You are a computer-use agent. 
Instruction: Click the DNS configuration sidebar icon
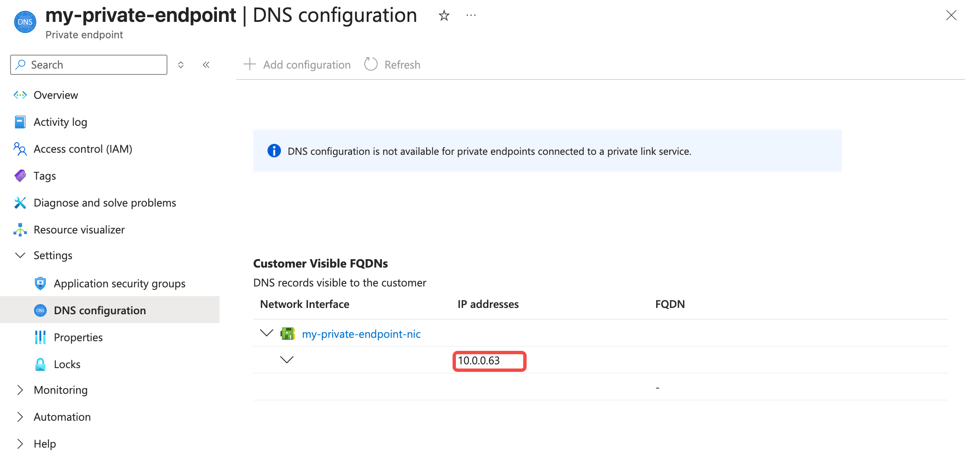click(40, 310)
